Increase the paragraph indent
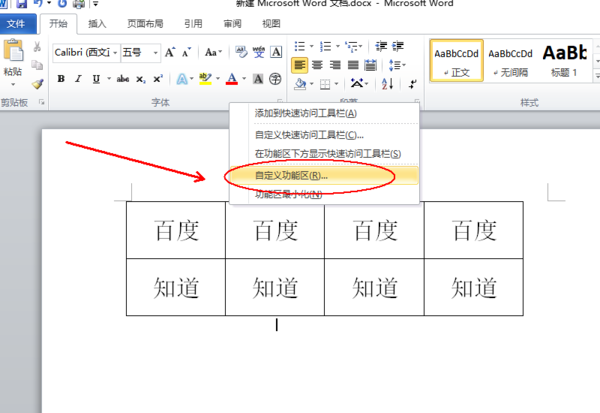The height and width of the screenshot is (413, 600). [398, 46]
